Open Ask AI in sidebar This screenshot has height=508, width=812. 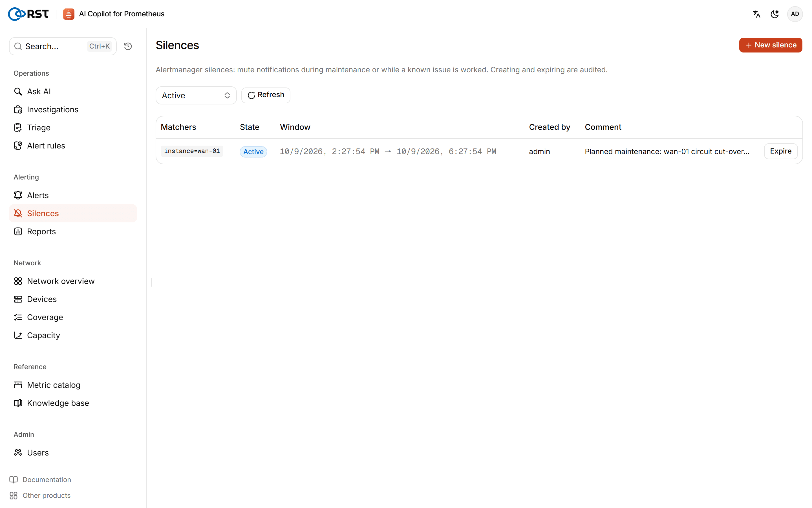point(73,91)
